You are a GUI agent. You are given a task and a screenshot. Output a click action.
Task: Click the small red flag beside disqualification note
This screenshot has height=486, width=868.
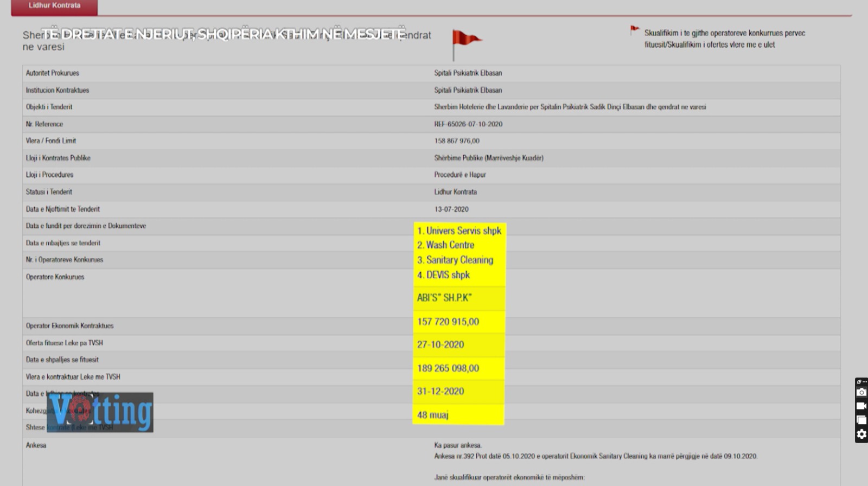point(634,30)
